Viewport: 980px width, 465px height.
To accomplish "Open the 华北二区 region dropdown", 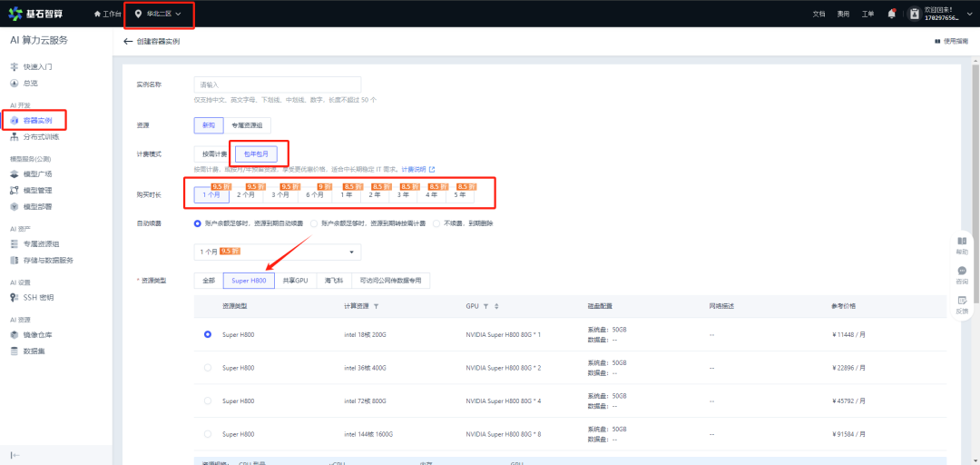I will [158, 14].
